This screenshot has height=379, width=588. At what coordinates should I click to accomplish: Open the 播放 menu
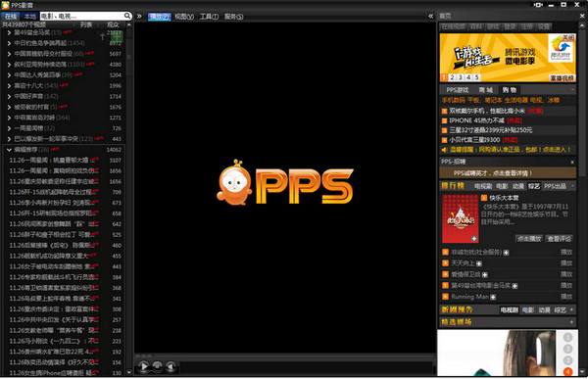[160, 16]
